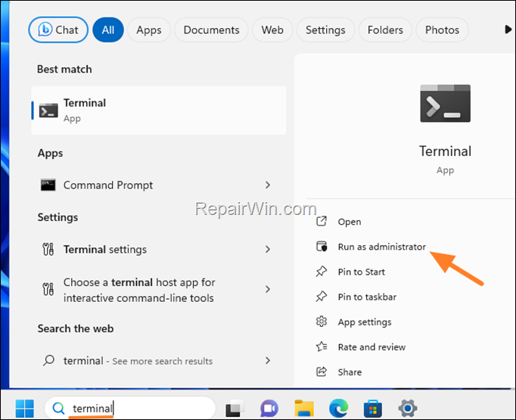The height and width of the screenshot is (420, 516).
Task: Open the Teams Chat taskbar icon
Action: (269, 408)
